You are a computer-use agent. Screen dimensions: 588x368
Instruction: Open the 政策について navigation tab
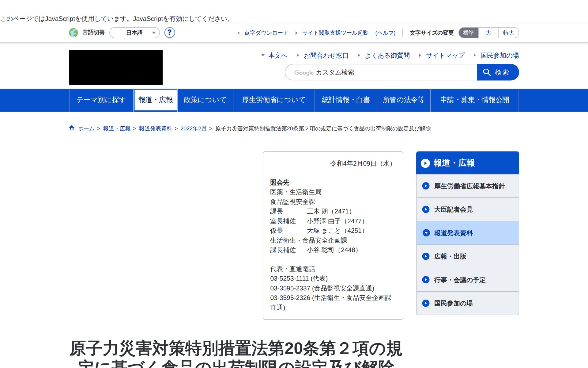205,100
